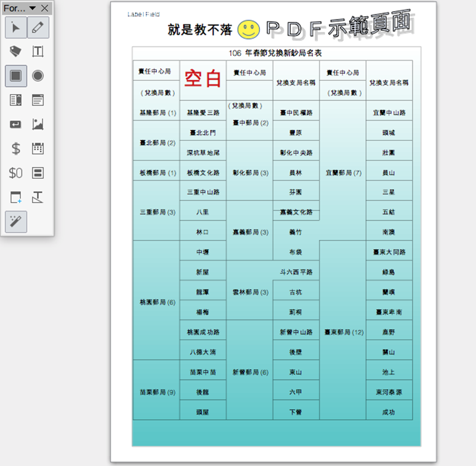This screenshot has width=476, height=466.
Task: Click the red 空白 text in table
Action: (203, 78)
